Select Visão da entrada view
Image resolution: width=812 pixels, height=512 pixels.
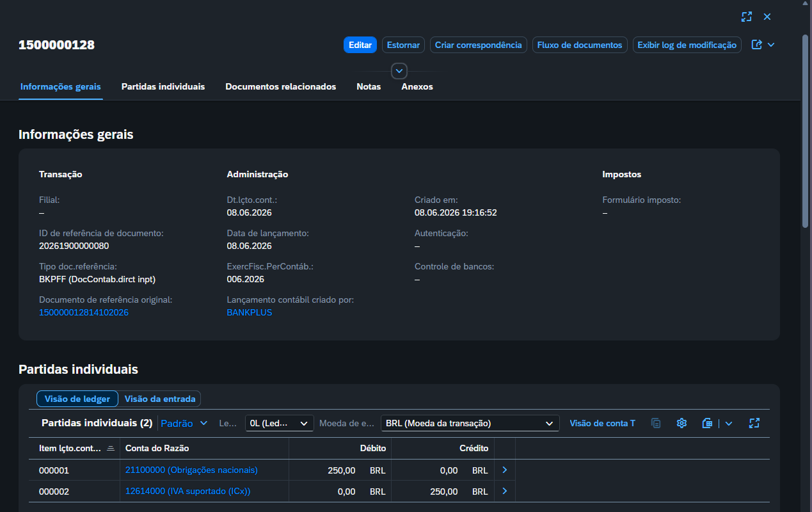[160, 399]
